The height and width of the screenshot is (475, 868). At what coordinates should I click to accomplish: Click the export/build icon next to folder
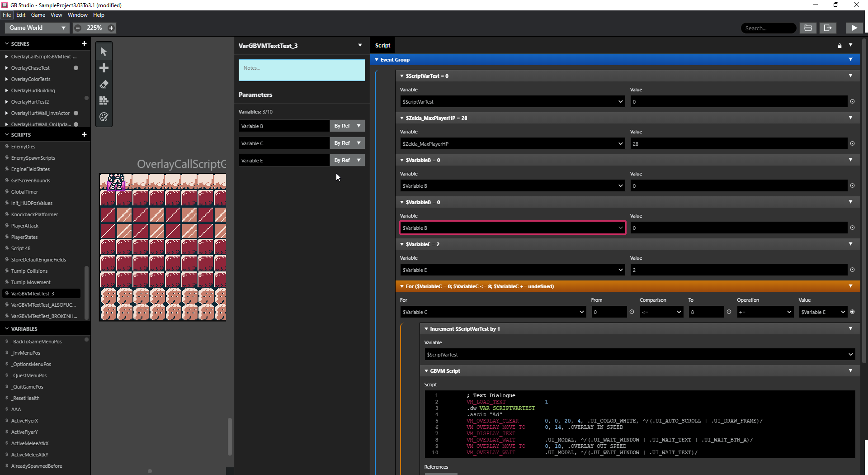tap(828, 28)
